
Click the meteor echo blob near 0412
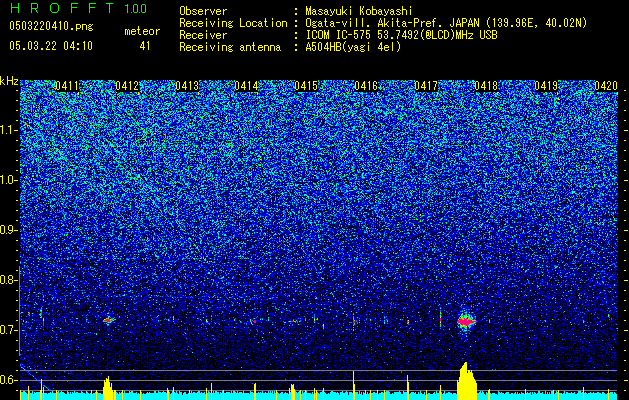108,320
